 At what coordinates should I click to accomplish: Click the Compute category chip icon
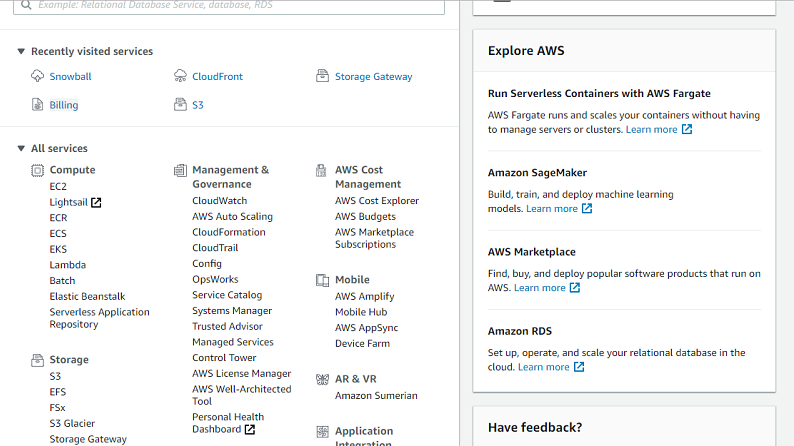coord(37,171)
